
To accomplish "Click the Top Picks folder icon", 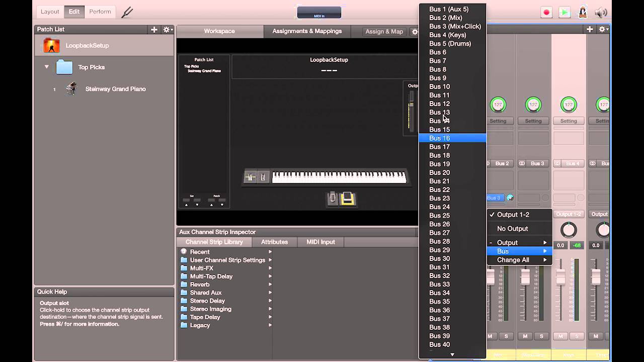I will 64,67.
